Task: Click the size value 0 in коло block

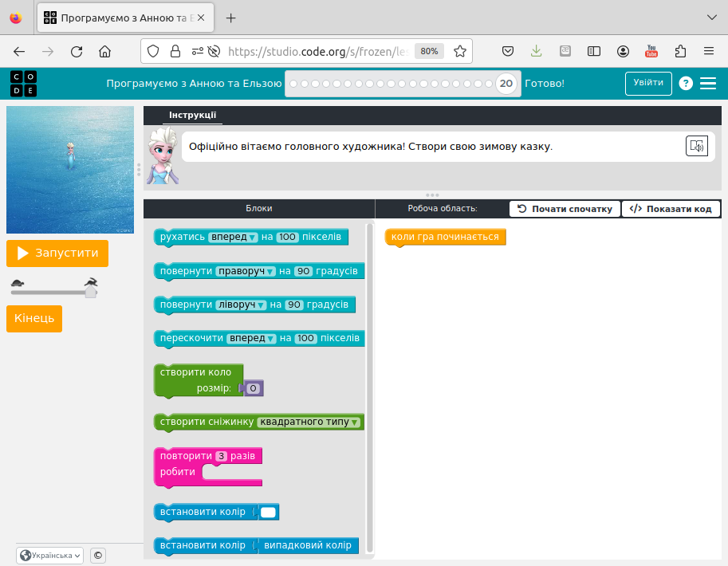Action: pyautogui.click(x=253, y=388)
